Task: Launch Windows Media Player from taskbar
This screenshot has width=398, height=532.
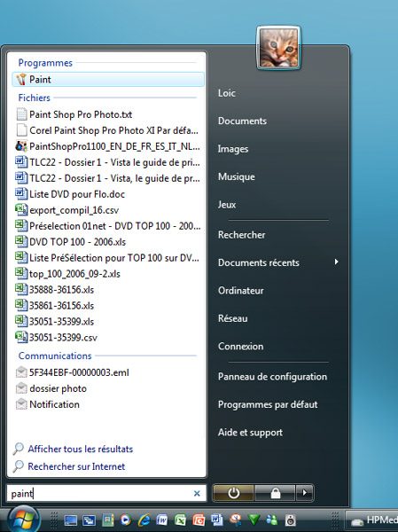Action: [x=126, y=520]
